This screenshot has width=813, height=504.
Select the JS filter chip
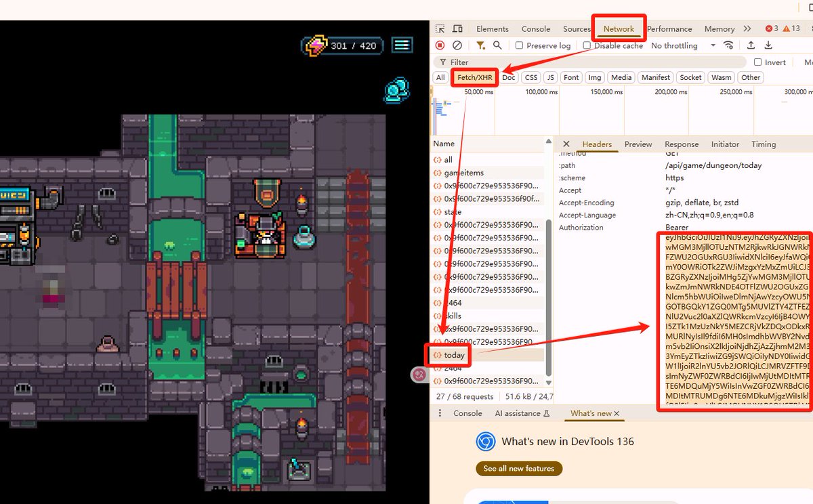click(551, 77)
